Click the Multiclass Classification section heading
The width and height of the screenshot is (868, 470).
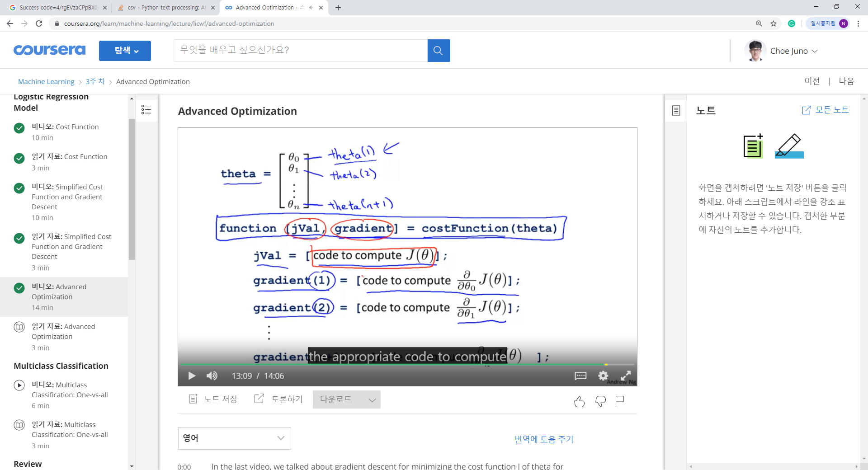click(61, 366)
